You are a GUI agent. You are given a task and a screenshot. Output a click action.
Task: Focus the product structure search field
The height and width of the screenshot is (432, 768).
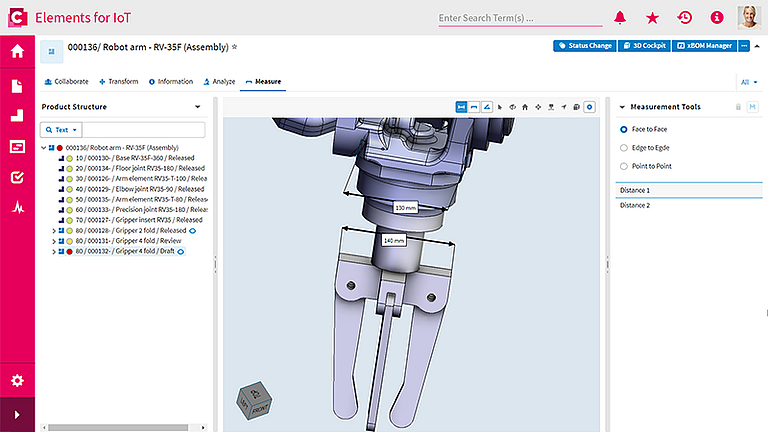[144, 130]
